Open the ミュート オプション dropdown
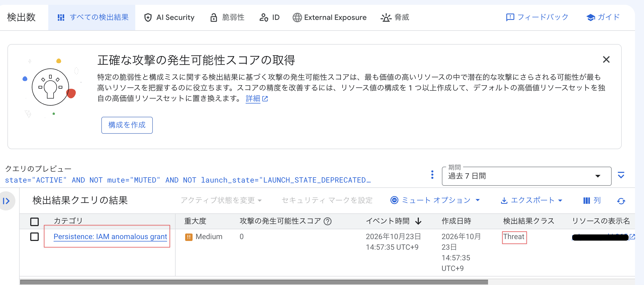Screen dimensions: 644x285 (x=435, y=200)
